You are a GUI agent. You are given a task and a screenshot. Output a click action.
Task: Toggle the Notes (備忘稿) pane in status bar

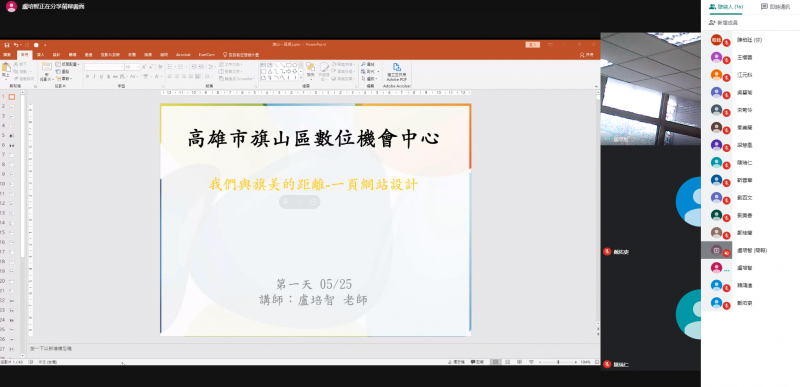tap(456, 362)
